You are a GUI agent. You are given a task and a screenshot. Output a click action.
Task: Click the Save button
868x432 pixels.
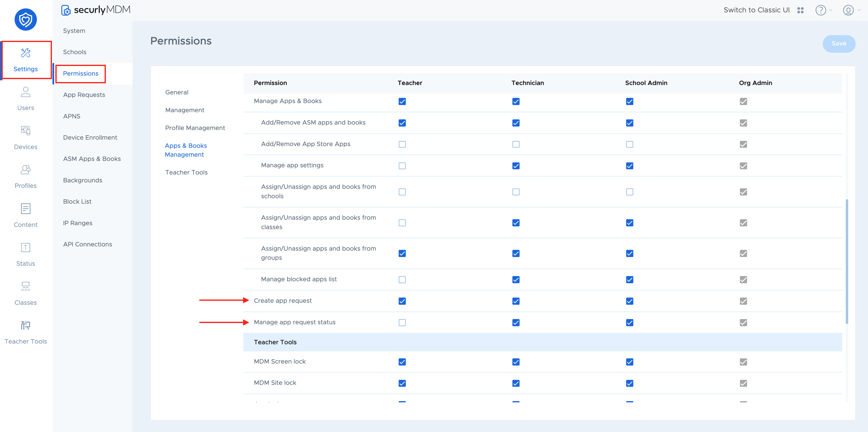[839, 43]
